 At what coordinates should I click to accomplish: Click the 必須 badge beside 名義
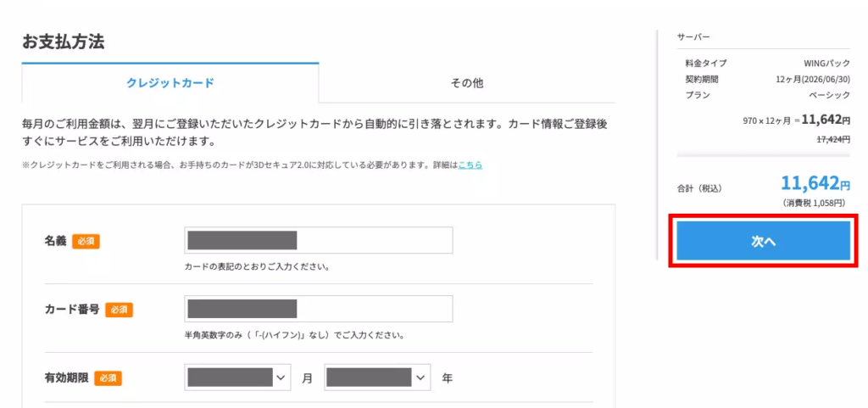tap(86, 241)
